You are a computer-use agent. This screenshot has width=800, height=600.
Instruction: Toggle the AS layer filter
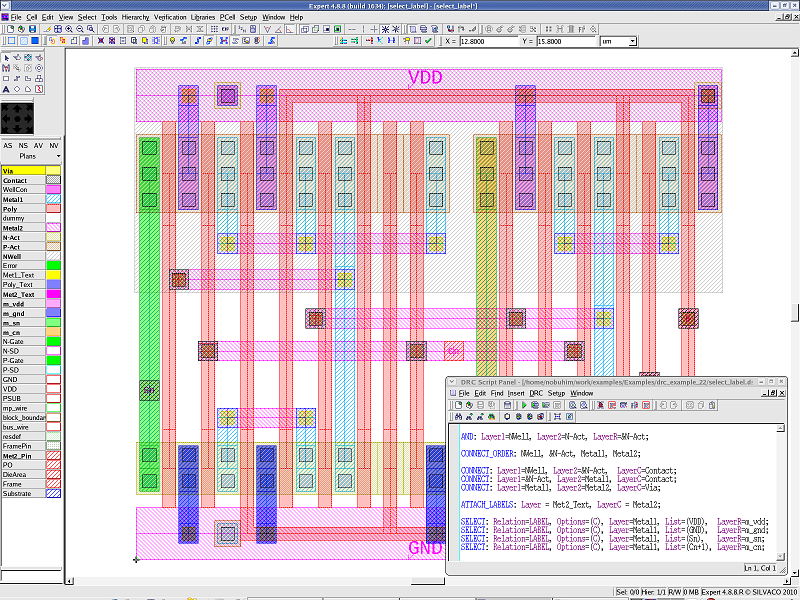(x=8, y=146)
